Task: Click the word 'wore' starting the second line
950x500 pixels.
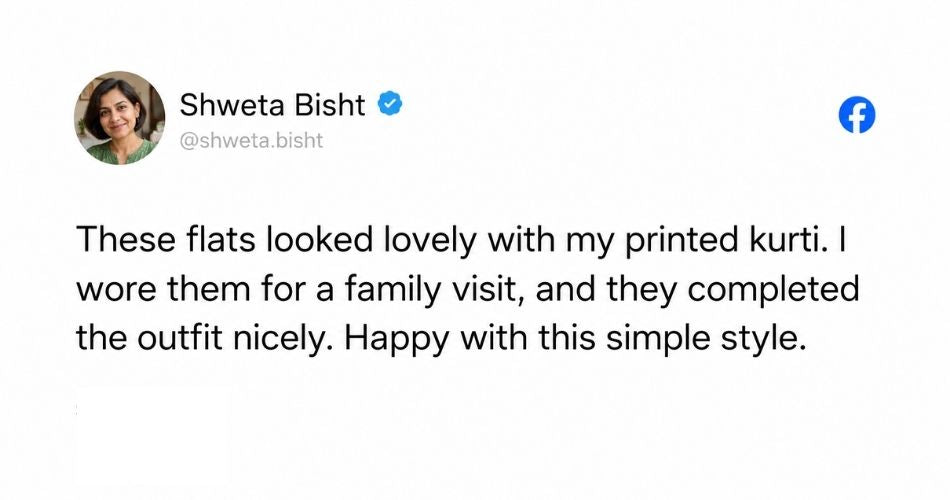Action: 116,291
